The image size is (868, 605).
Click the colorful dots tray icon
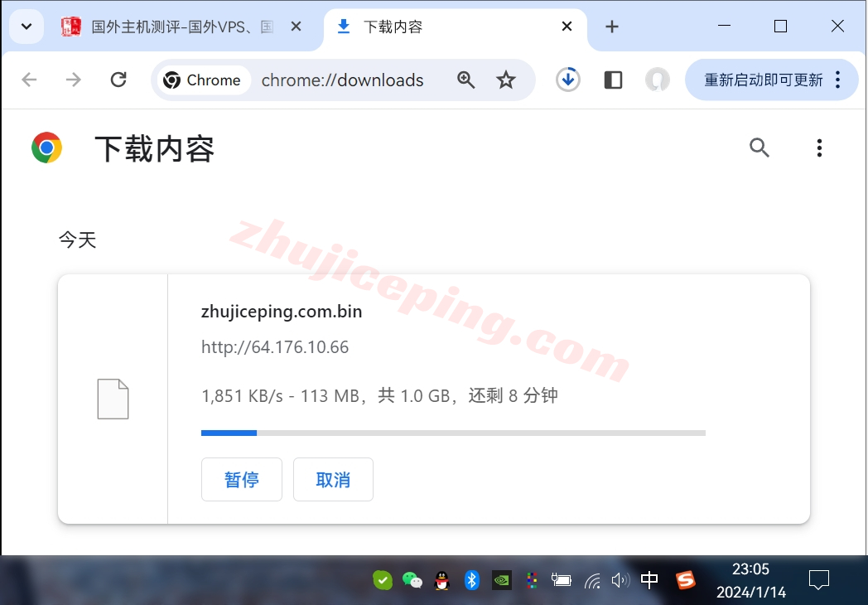532,580
